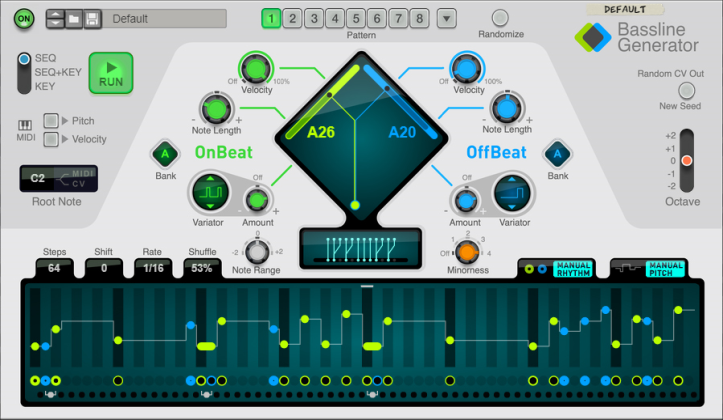Toggle the MIDI Pitch output checkbox
The width and height of the screenshot is (723, 420).
point(51,120)
